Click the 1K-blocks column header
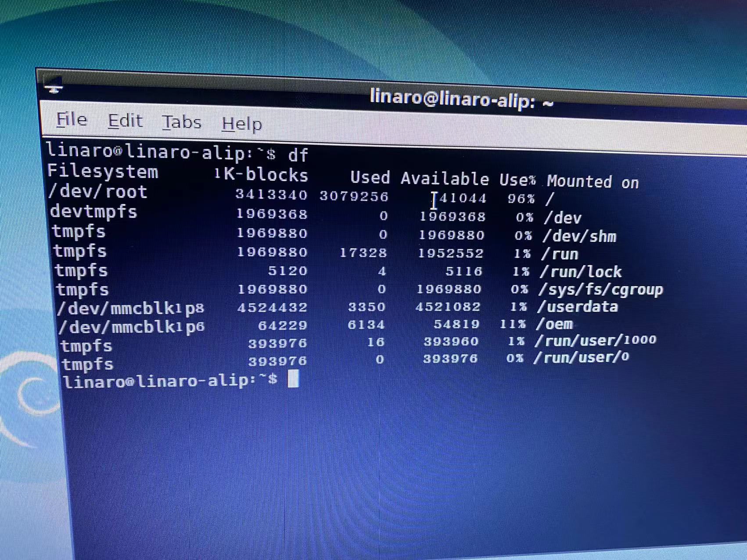The image size is (747, 560). click(261, 174)
